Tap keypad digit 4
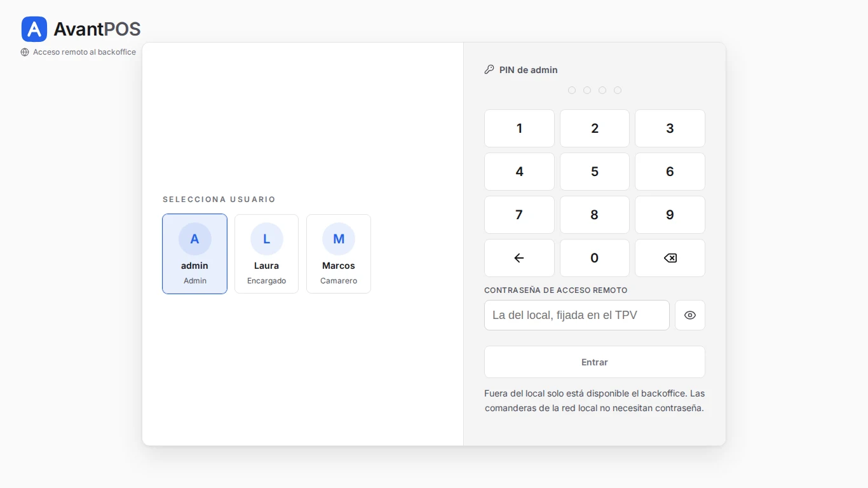 [519, 172]
